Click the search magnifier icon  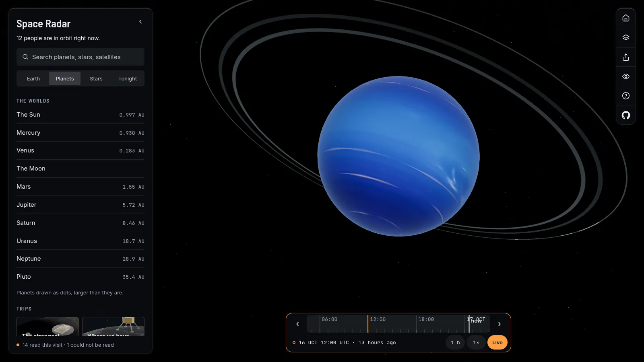pos(25,57)
